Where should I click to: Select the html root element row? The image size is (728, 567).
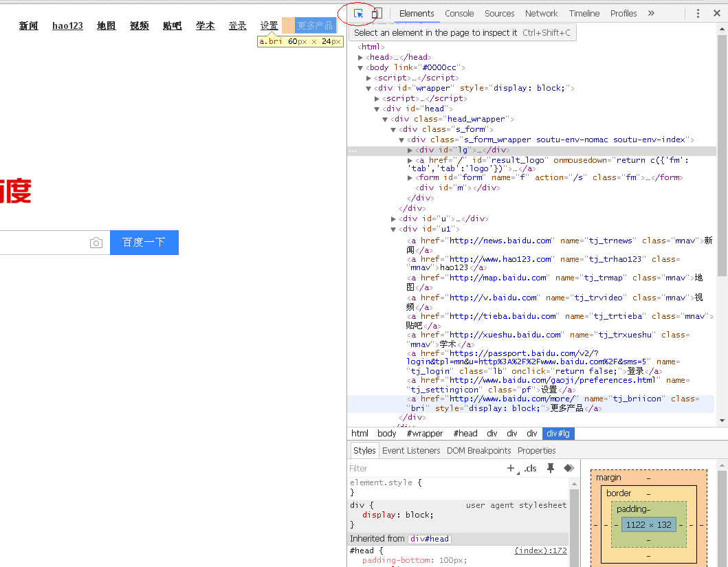tap(371, 47)
